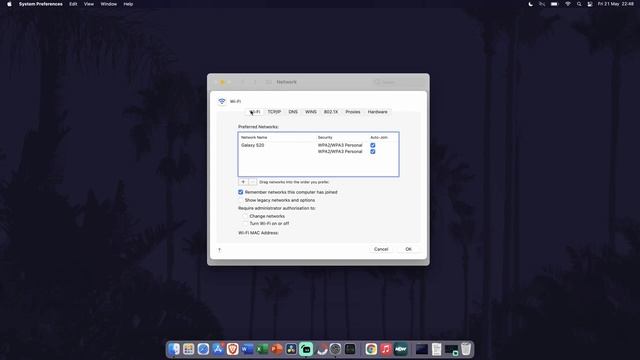Click WPA2/WPA3 Personal in Galaxy S20 row
Viewport: 640px width, 360px height.
(340, 145)
